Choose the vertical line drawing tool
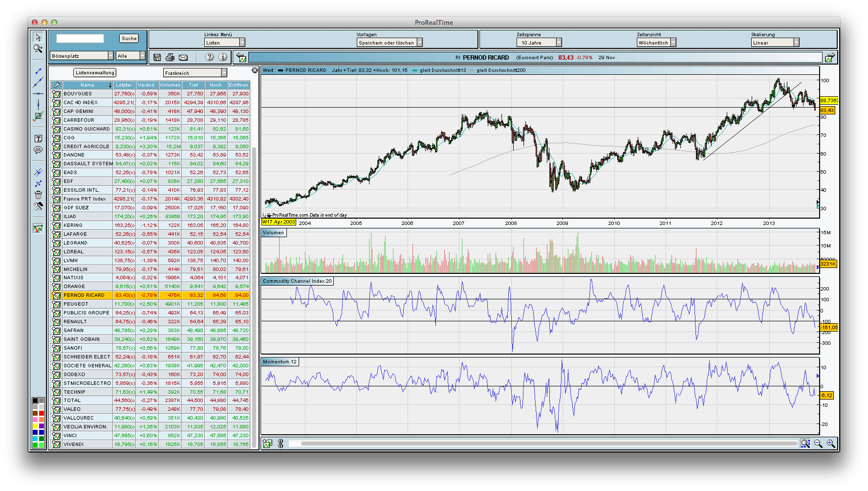This screenshot has width=868, height=491. coord(38,104)
